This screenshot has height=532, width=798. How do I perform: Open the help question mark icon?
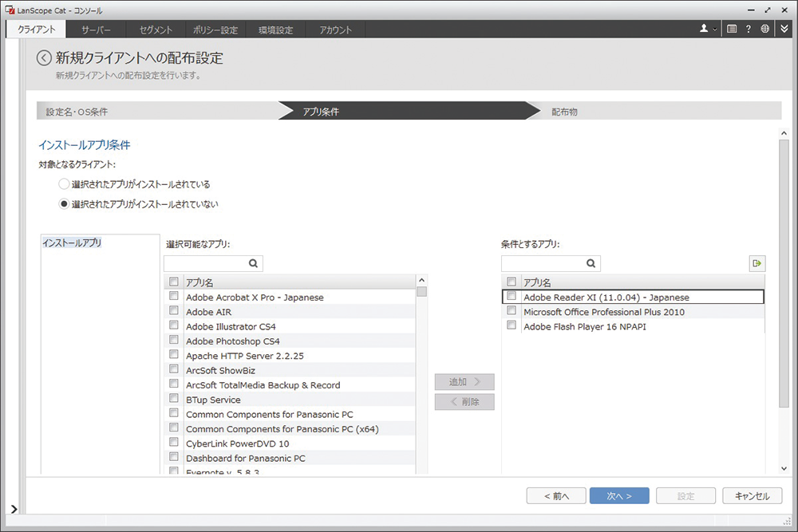click(x=749, y=29)
